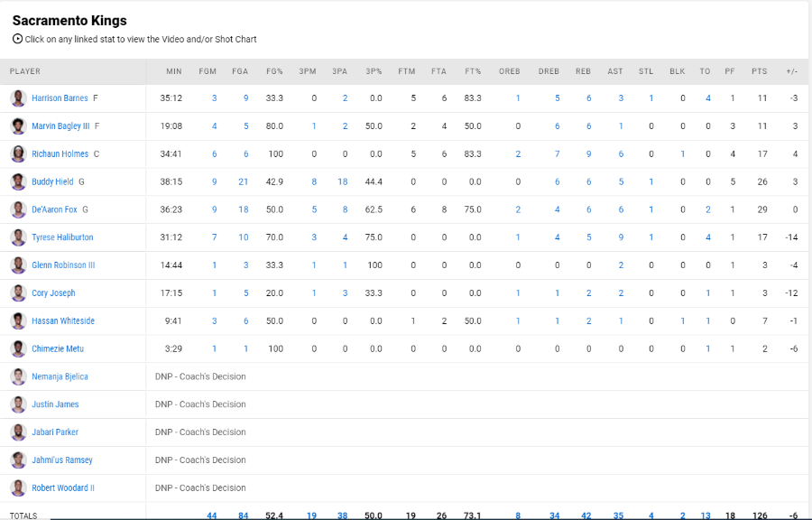Open Jahmi'us Ramsey player link
Screen dimensions: 812x520
tap(62, 460)
